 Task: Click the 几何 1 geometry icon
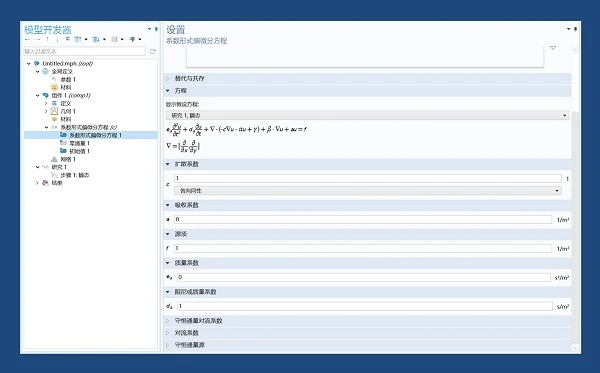(54, 111)
